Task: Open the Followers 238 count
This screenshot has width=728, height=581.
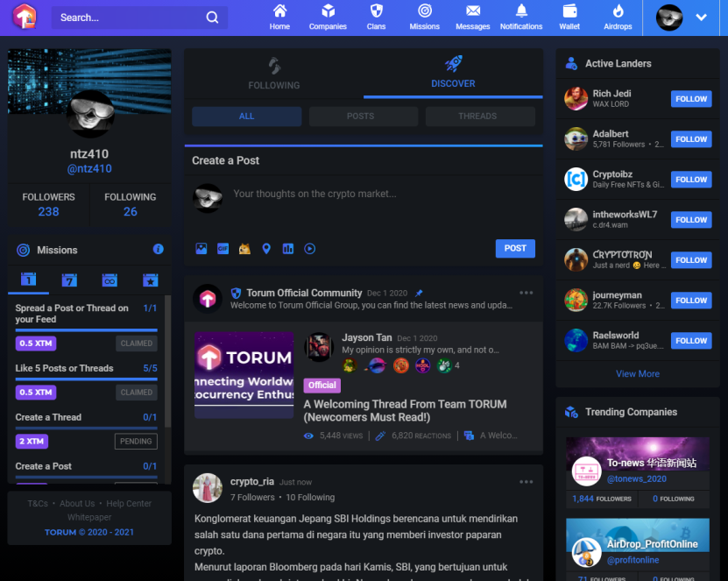Action: [x=48, y=204]
